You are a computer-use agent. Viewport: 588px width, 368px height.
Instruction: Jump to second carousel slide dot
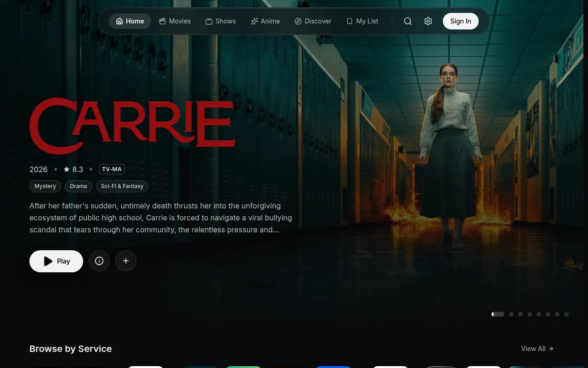point(511,314)
